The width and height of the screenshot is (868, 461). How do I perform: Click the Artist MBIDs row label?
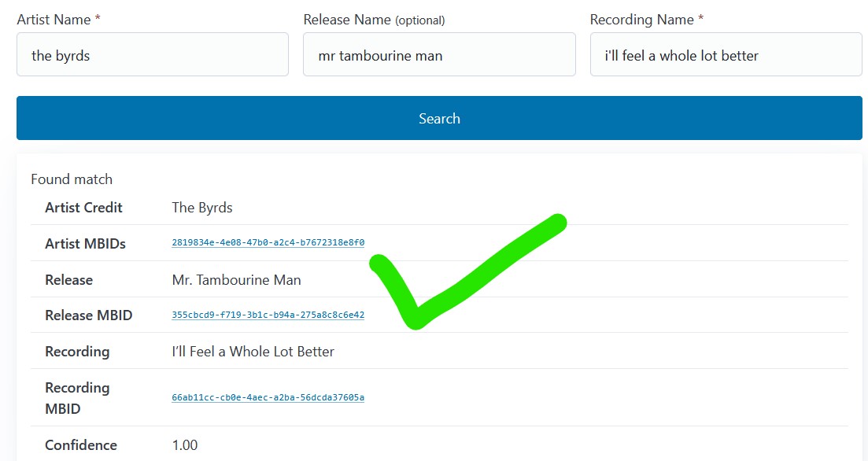click(x=85, y=244)
